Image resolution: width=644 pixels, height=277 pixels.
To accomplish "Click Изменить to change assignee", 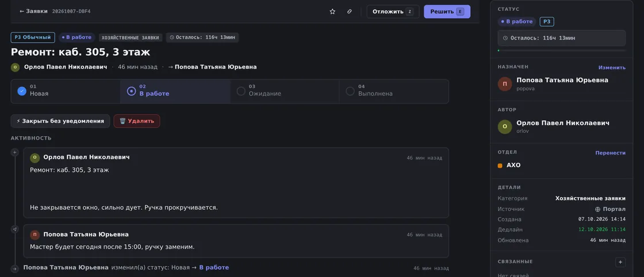I will pos(612,68).
